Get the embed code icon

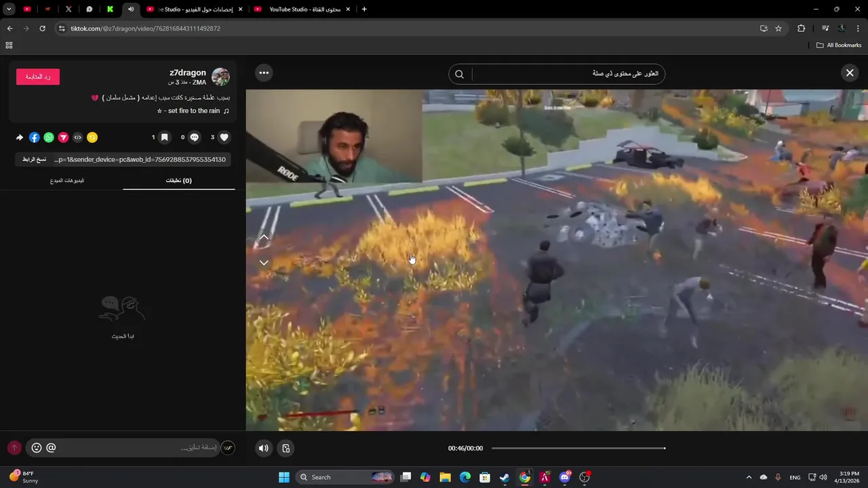click(77, 138)
